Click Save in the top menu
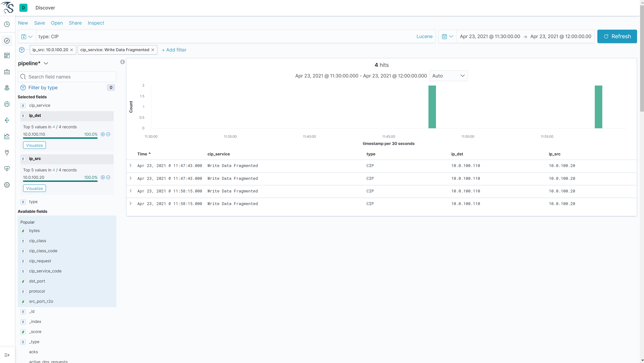Image resolution: width=644 pixels, height=363 pixels. (40, 23)
